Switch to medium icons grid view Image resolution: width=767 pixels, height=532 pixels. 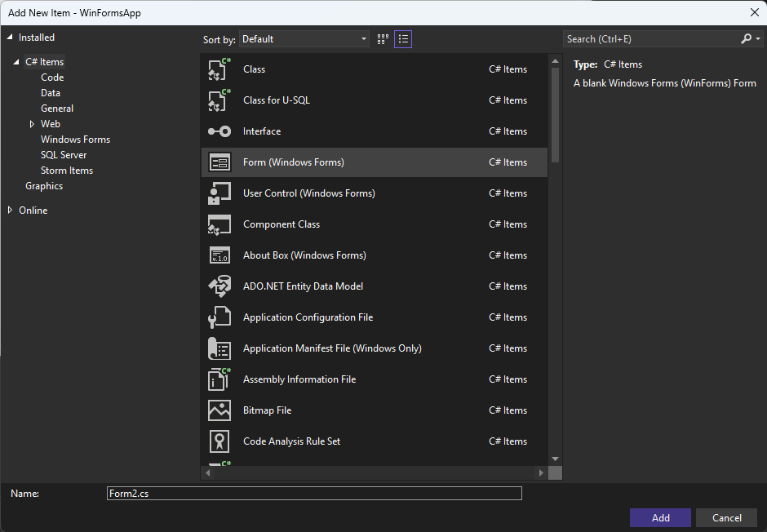pos(383,39)
